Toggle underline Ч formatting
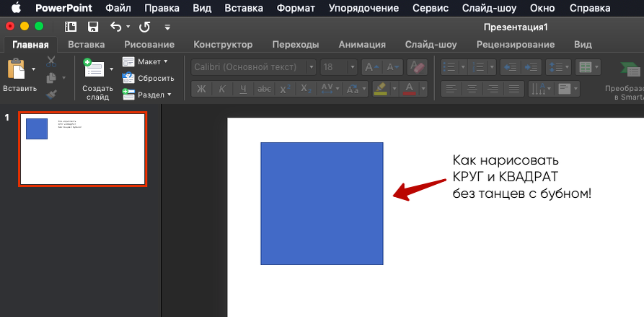Screen dimensions: 644x317 point(244,89)
